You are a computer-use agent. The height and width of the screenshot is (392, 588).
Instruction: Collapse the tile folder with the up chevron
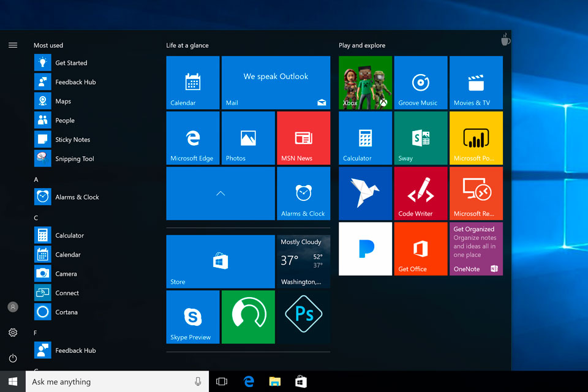click(x=221, y=194)
